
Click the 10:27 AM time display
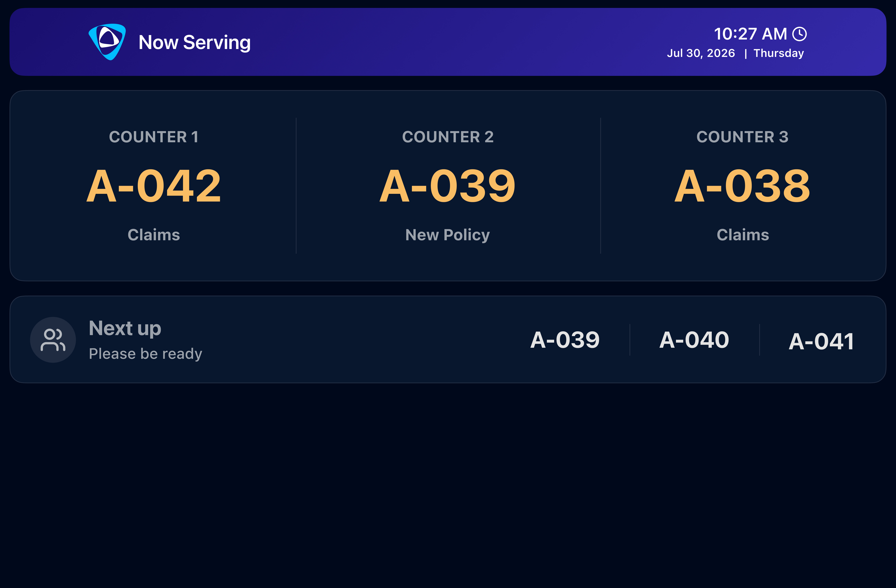tap(750, 34)
